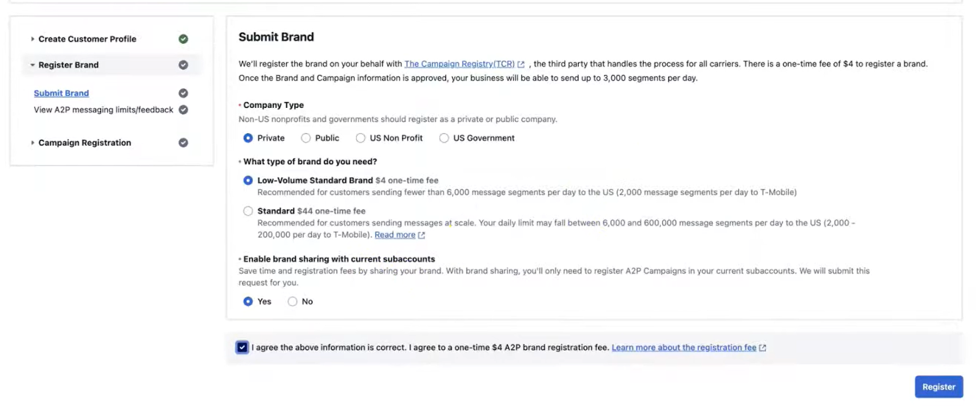Click green checkmark beside Create Customer Profile
980x407 pixels.
[x=183, y=39]
